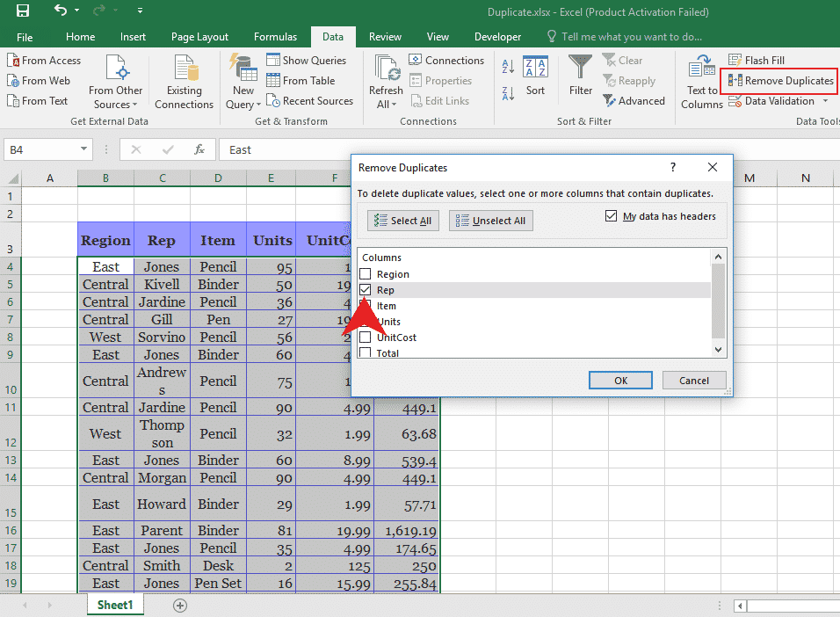840x617 pixels.
Task: Switch to the Formulas ribbon tab
Action: 275,37
